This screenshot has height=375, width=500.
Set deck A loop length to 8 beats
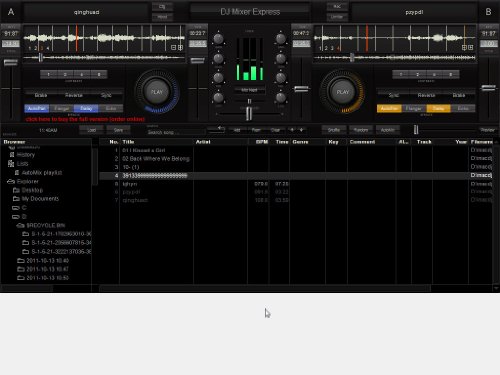tap(99, 74)
